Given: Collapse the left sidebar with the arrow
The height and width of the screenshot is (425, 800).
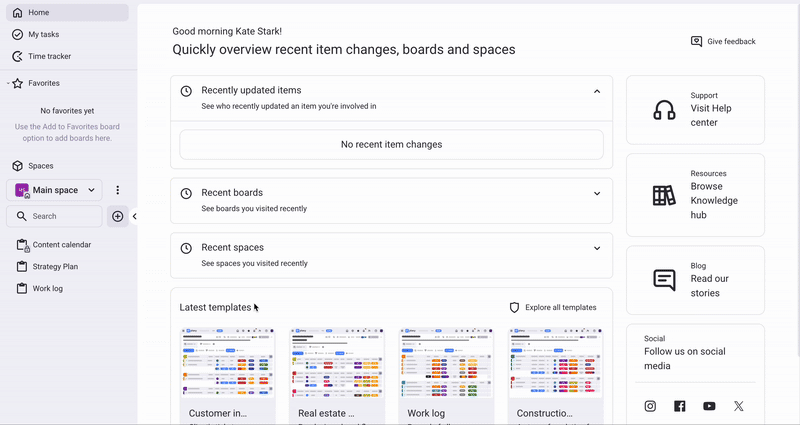Looking at the screenshot, I should click(x=135, y=216).
